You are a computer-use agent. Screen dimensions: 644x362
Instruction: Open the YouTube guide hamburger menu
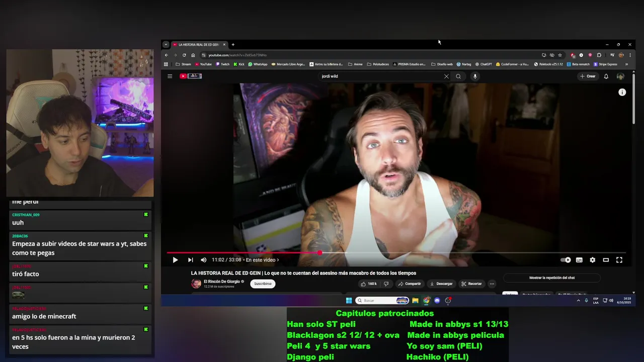click(x=170, y=76)
